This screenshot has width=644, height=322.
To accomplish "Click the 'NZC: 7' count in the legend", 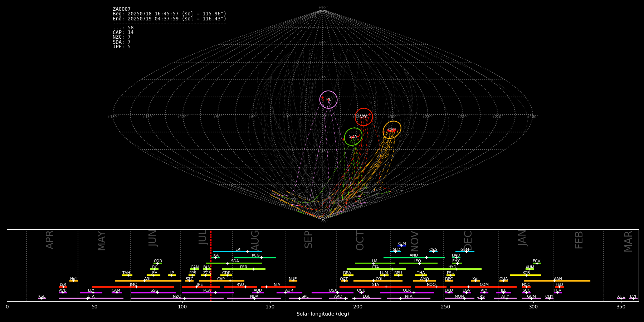I will pyautogui.click(x=122, y=37).
